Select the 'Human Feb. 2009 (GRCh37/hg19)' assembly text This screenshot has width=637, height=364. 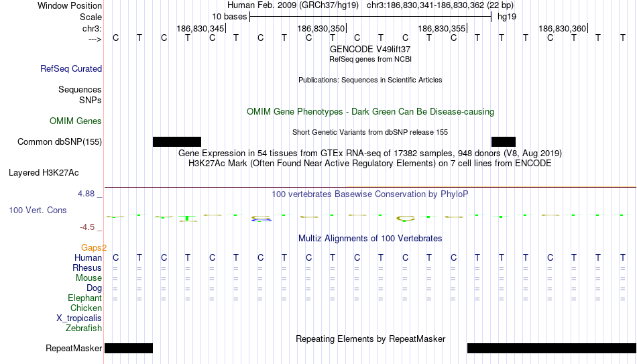tap(293, 5)
